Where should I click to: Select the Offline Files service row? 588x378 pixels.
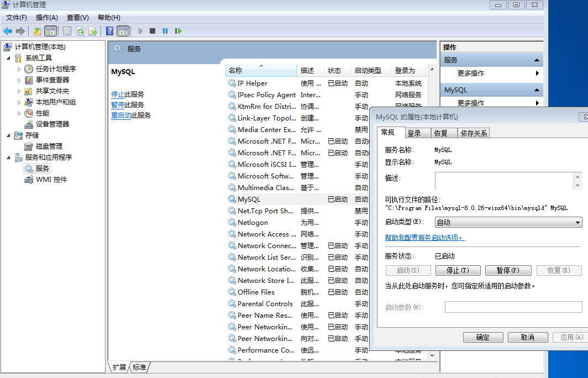pos(298,292)
